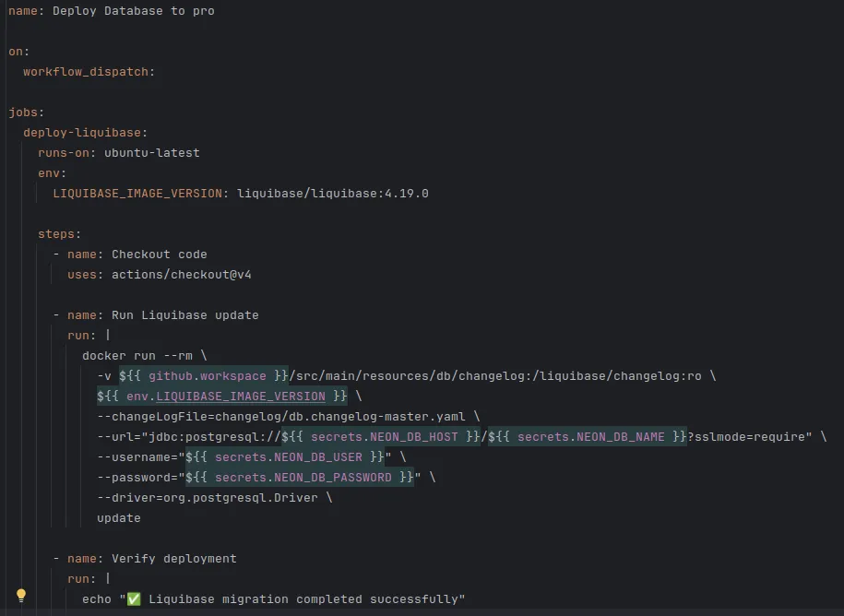Click 'Run Liquibase update' step name

tap(185, 314)
